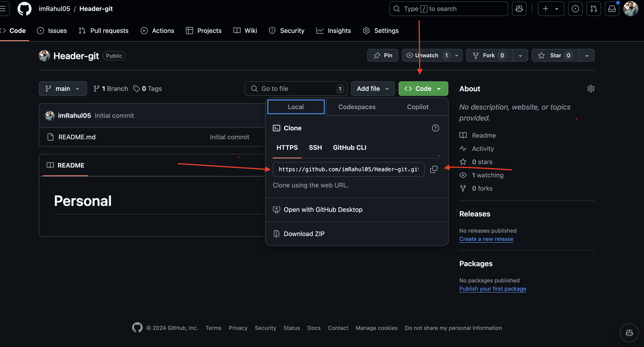Open README.md file
Viewport: 644px width, 347px height.
[x=77, y=137]
